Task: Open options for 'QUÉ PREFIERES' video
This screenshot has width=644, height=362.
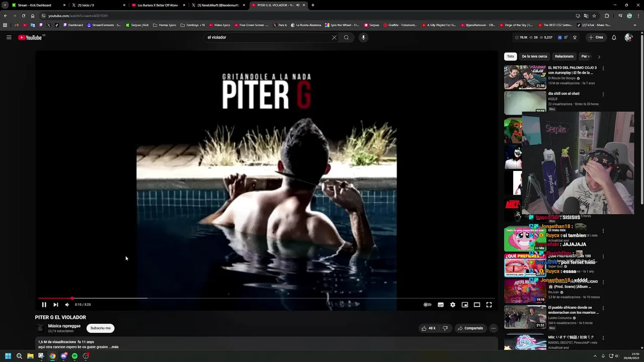Action: 603,256
